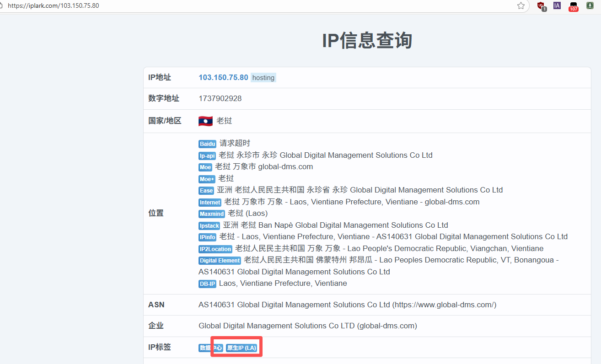Focus the browser address bar URL
Screen dimensions: 601x364
coord(53,6)
